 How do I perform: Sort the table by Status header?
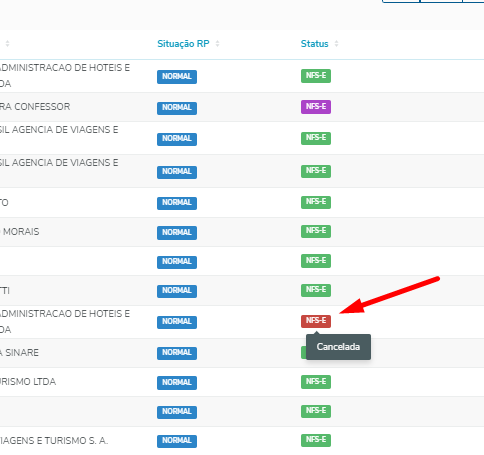tap(314, 44)
